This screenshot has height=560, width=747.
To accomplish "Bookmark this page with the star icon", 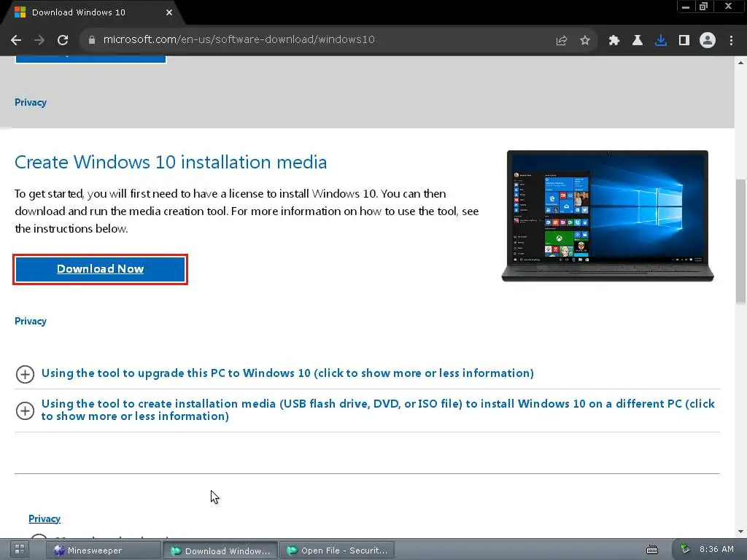I will pos(585,41).
